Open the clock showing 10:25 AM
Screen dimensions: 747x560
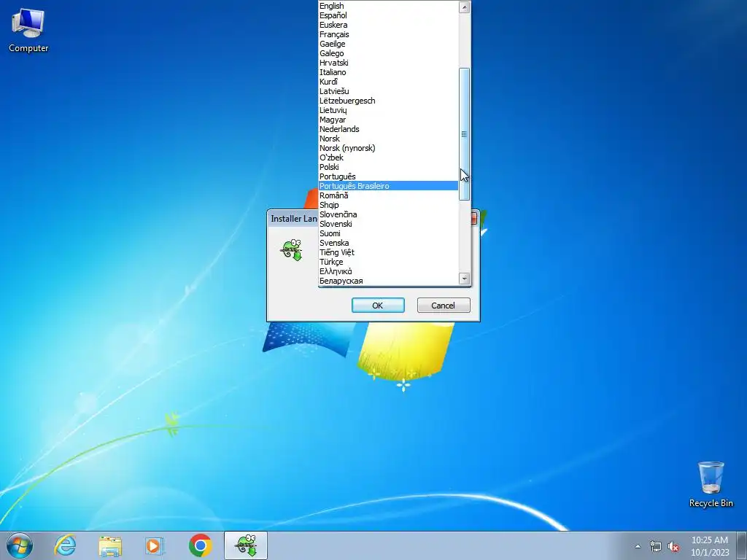[710, 545]
